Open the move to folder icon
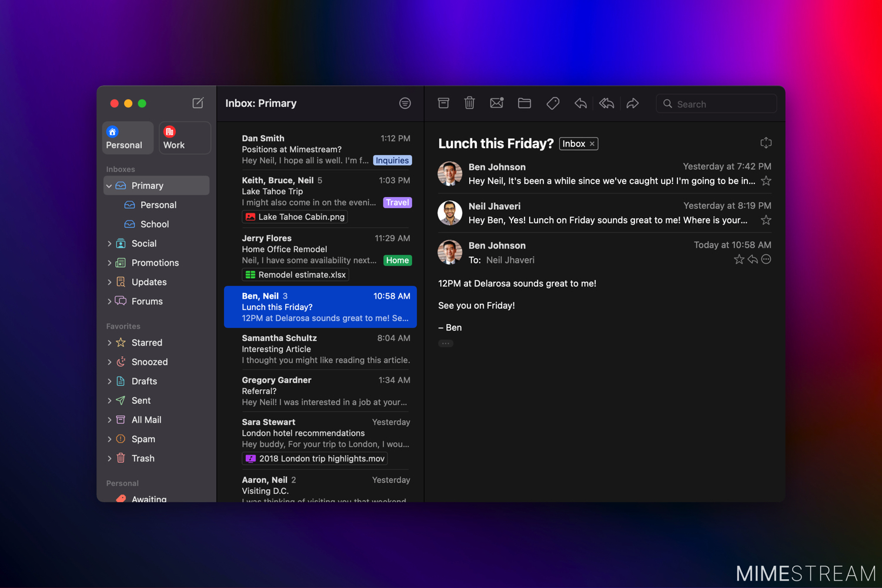The width and height of the screenshot is (882, 588). (524, 103)
